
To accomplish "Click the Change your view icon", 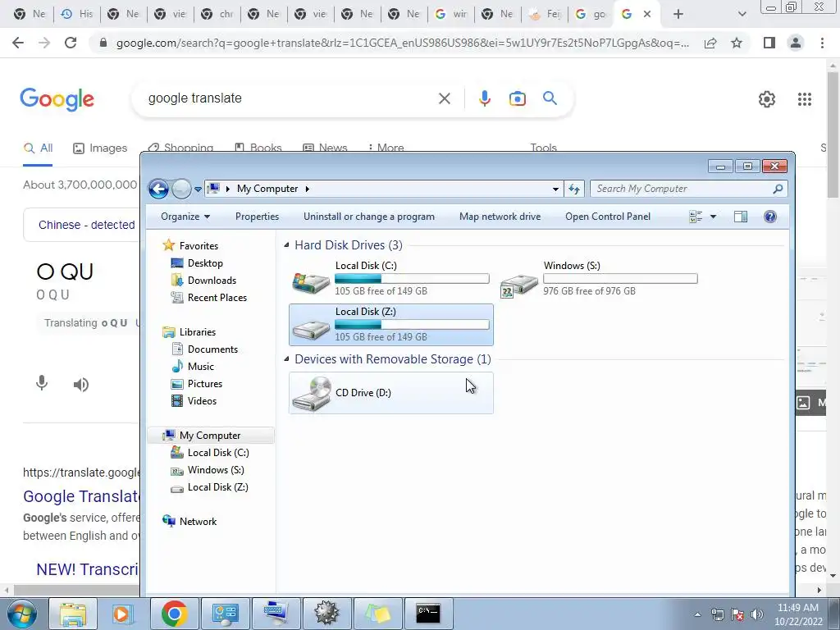I will click(x=696, y=217).
